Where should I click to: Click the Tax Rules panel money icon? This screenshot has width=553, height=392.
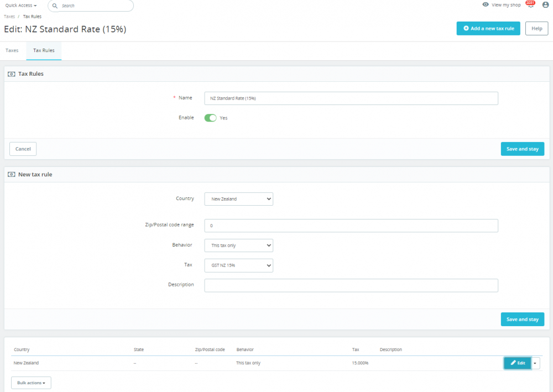(11, 74)
